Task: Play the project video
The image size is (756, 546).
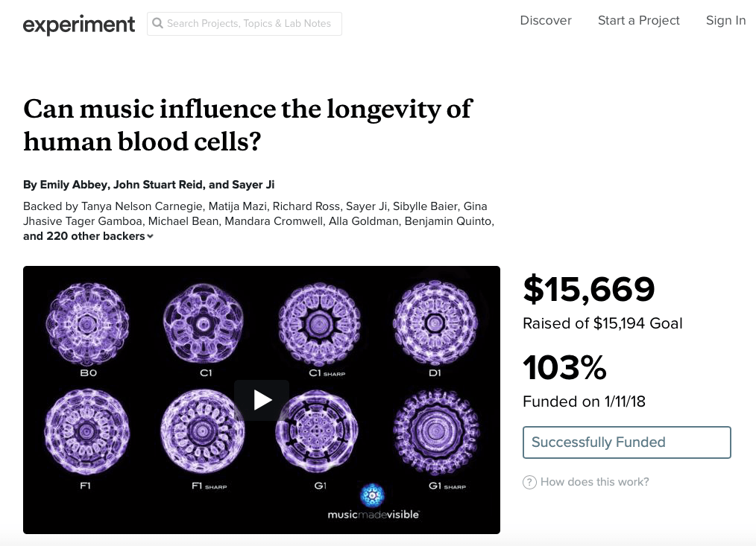Action: click(262, 400)
